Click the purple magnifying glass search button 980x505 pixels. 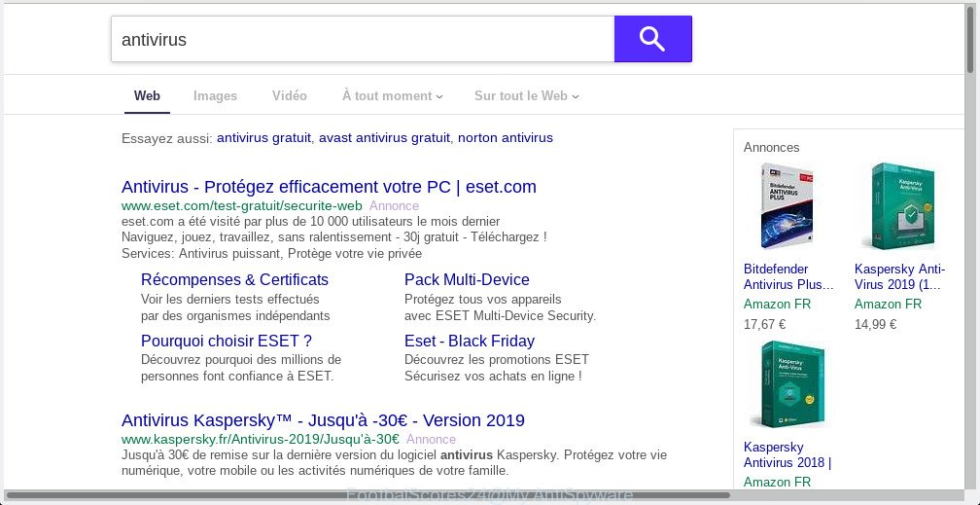click(x=652, y=39)
